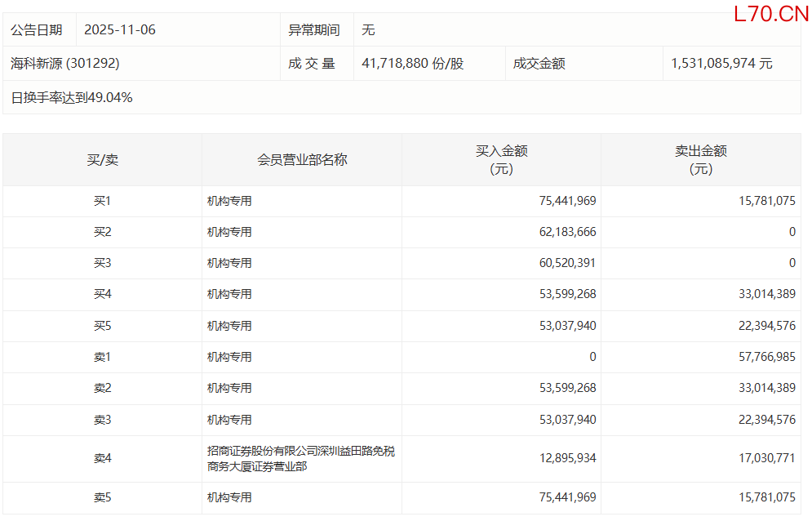Select the 卖5 row label
The image size is (812, 530).
(x=102, y=497)
